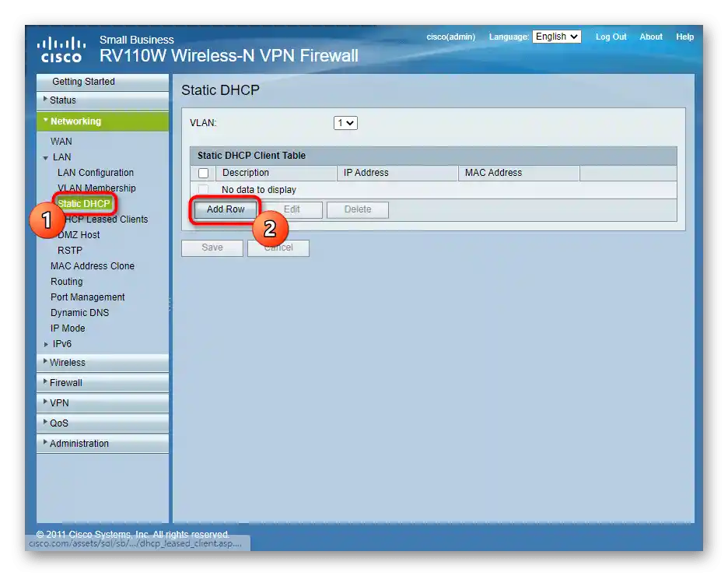Image resolution: width=728 pixels, height=576 pixels.
Task: Select Static DHCP in sidebar
Action: pos(84,203)
